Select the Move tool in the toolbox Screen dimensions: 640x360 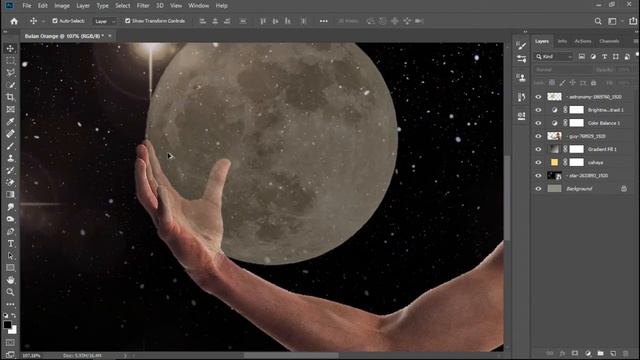point(10,48)
